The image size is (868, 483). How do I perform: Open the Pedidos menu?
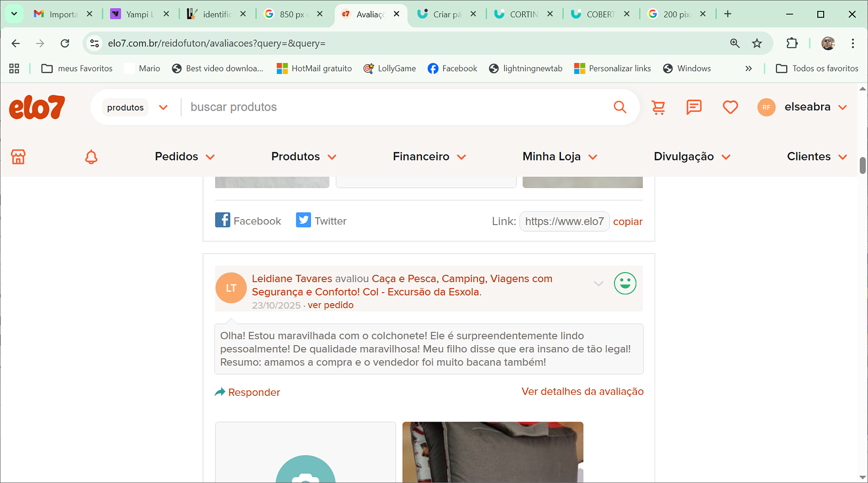coord(184,157)
